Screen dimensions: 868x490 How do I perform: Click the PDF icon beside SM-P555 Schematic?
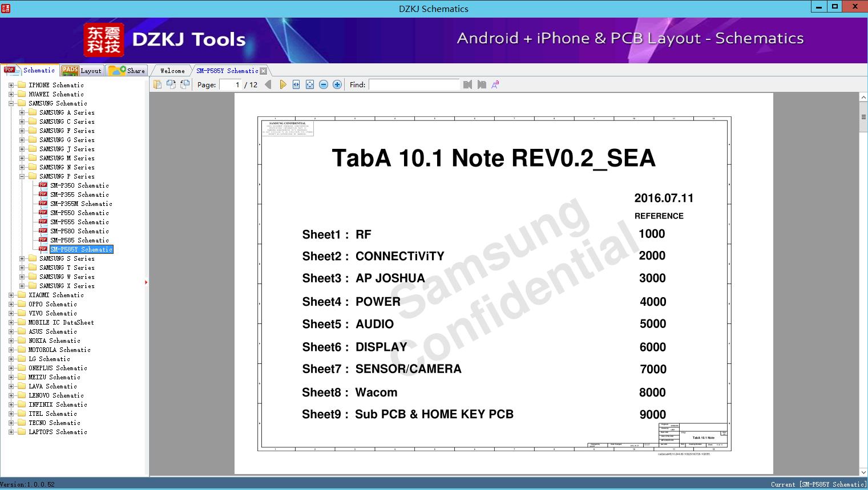click(43, 222)
